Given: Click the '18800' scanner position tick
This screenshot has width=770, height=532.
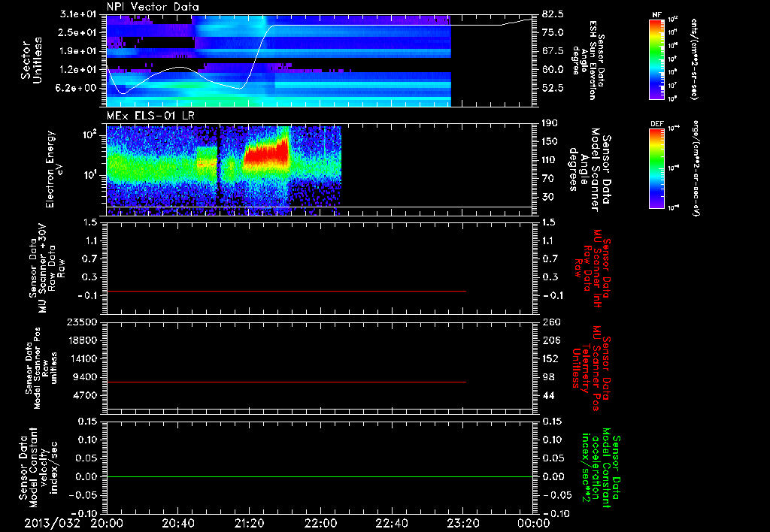Looking at the screenshot, I should tap(82, 340).
